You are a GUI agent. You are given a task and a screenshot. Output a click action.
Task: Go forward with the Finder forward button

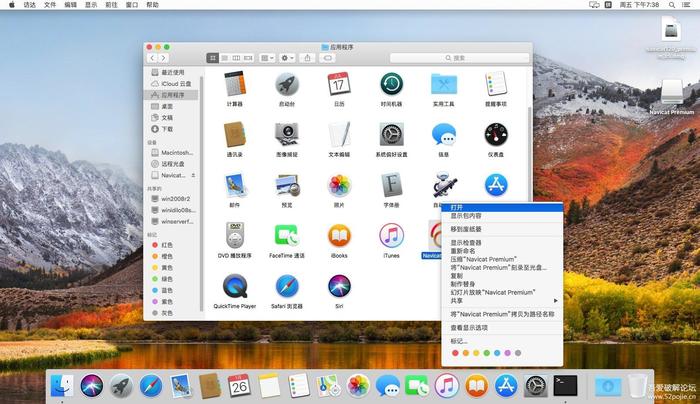click(163, 58)
